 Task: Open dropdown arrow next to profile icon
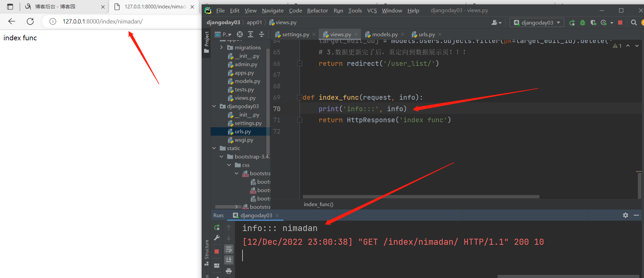coord(612,22)
